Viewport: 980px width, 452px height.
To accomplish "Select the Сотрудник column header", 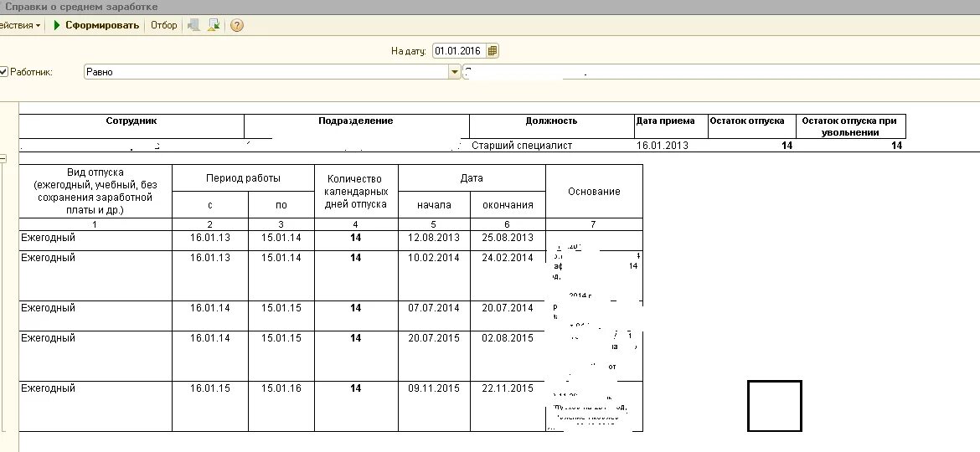I will pyautogui.click(x=132, y=126).
